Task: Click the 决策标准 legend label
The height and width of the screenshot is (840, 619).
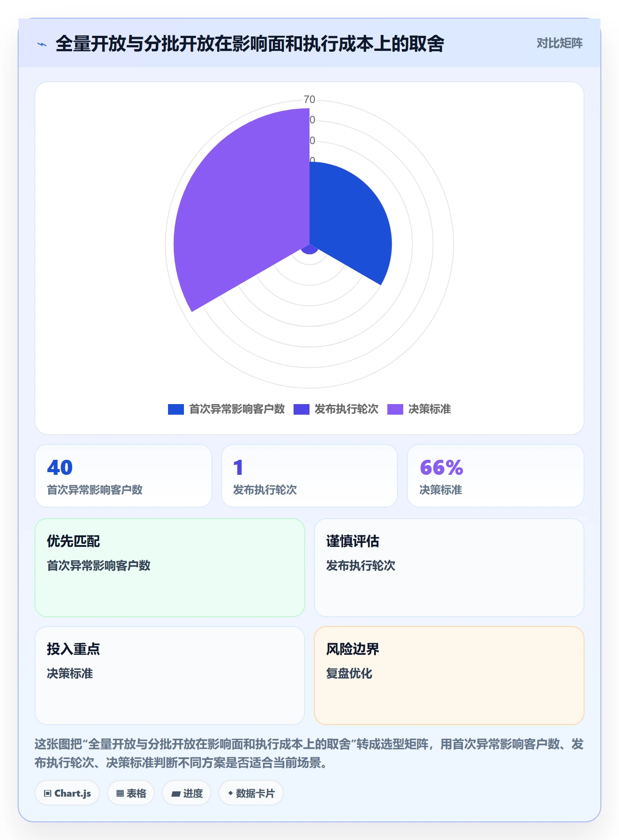Action: 430,409
